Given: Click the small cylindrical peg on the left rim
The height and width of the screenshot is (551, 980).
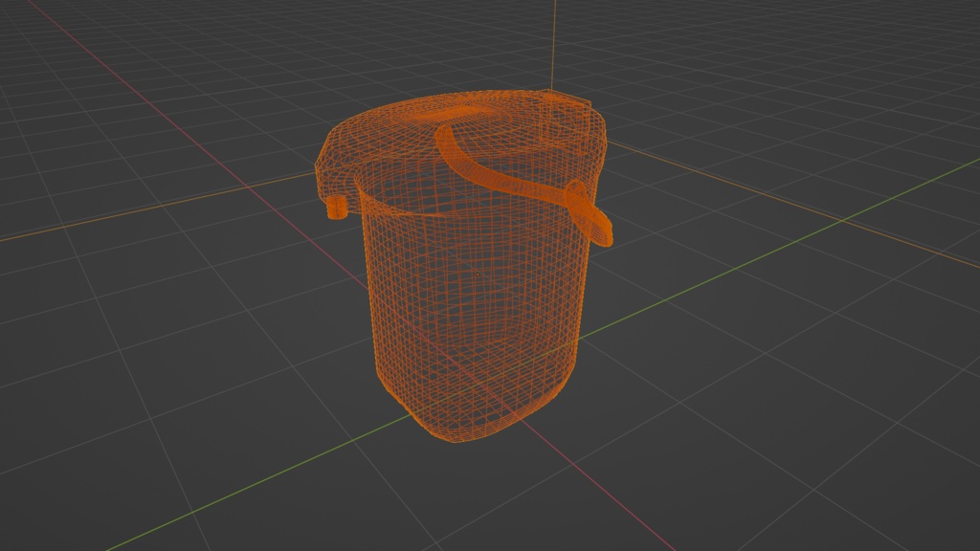Looking at the screenshot, I should click(337, 207).
